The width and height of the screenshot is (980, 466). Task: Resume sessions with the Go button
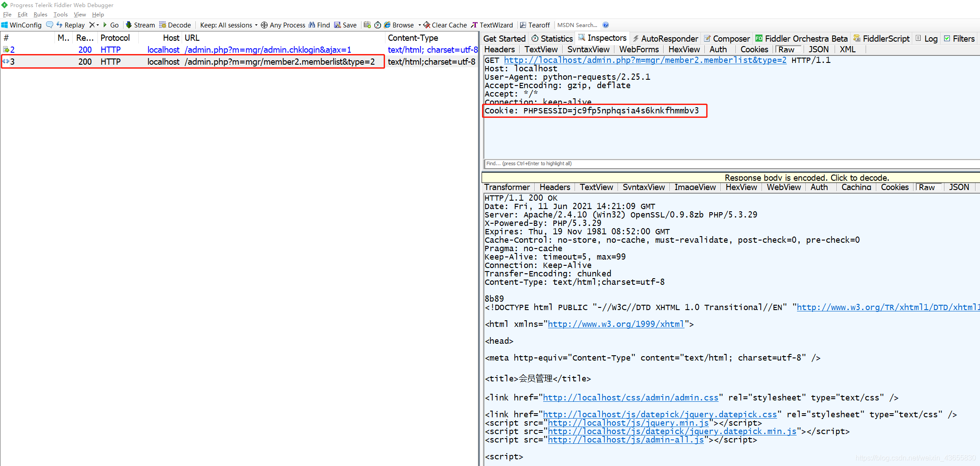pos(111,25)
